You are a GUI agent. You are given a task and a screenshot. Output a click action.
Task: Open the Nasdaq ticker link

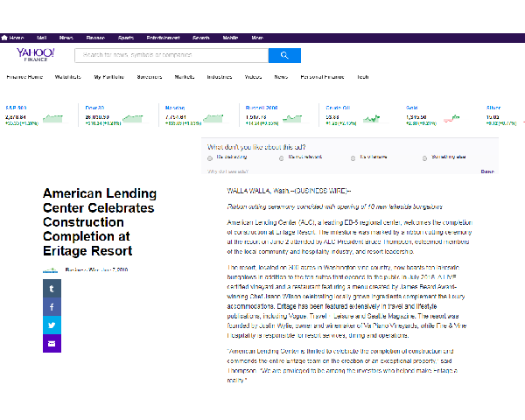175,108
